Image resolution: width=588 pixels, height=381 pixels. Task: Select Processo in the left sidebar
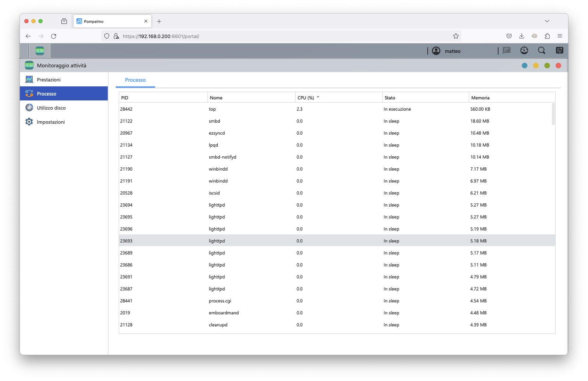(x=64, y=94)
